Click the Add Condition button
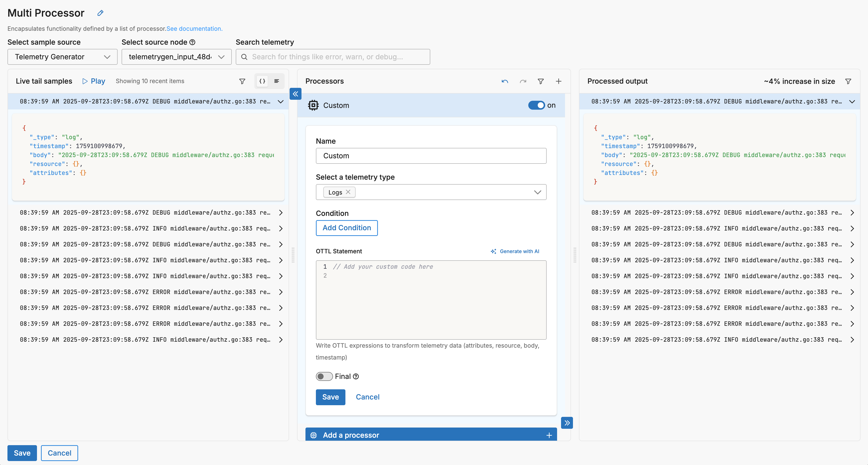 [x=346, y=228]
